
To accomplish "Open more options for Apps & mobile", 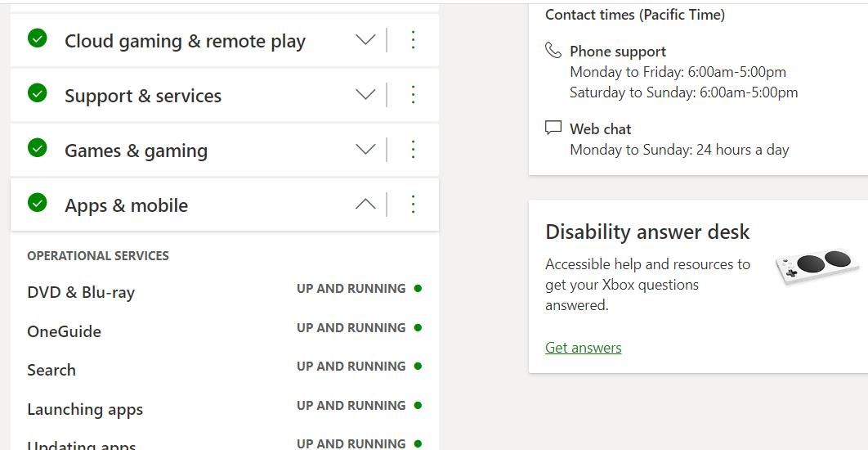I will point(414,204).
